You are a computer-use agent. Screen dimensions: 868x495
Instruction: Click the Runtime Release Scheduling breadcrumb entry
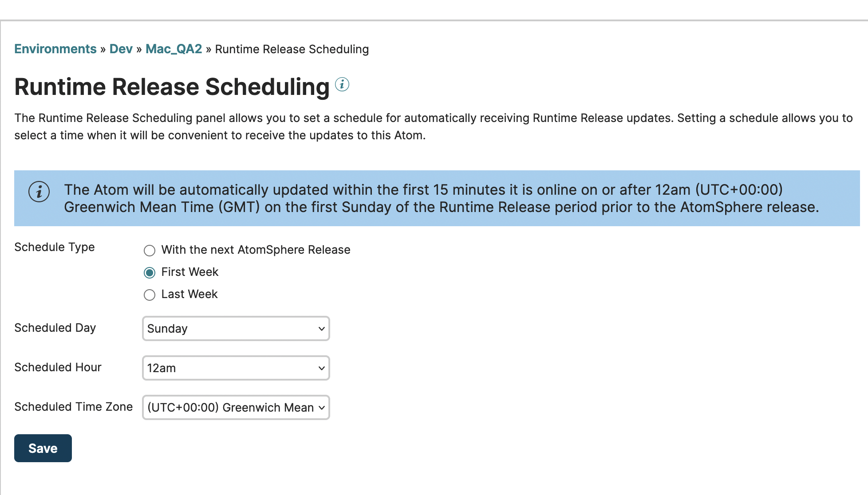(292, 49)
